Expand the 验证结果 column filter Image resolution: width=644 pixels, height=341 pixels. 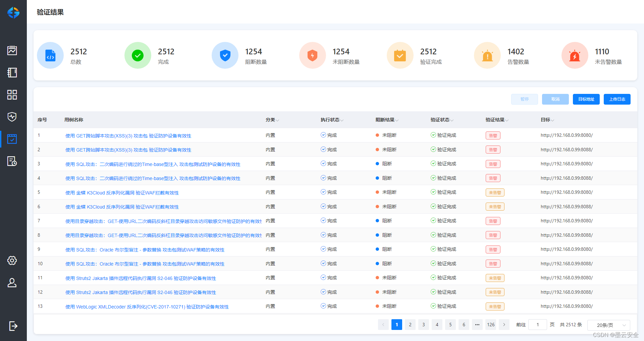507,120
